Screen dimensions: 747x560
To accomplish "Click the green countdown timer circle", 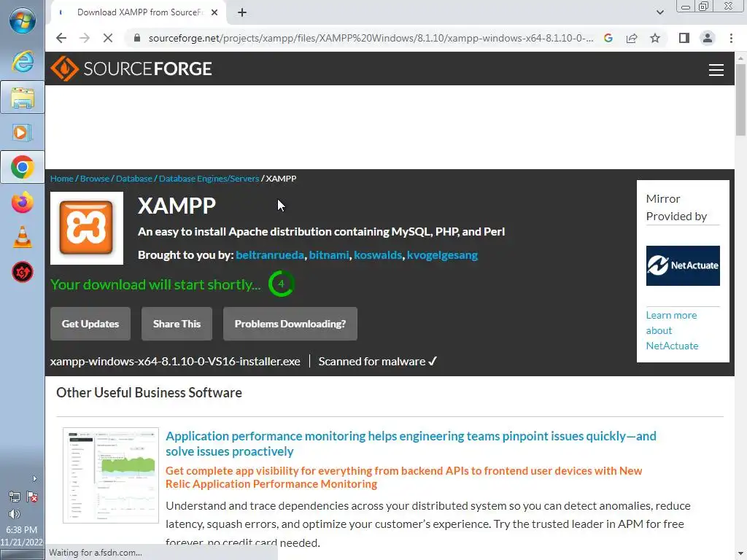I will pos(281,284).
